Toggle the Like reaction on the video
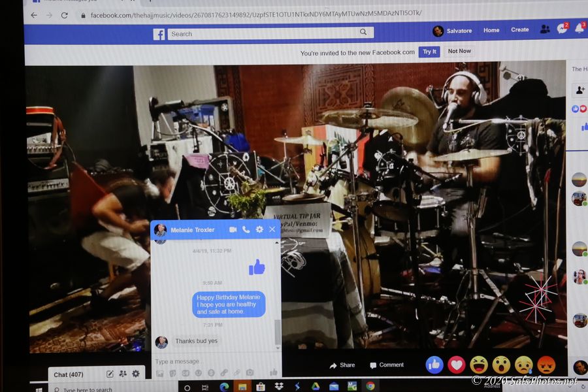This screenshot has width=588, height=392. tap(434, 365)
